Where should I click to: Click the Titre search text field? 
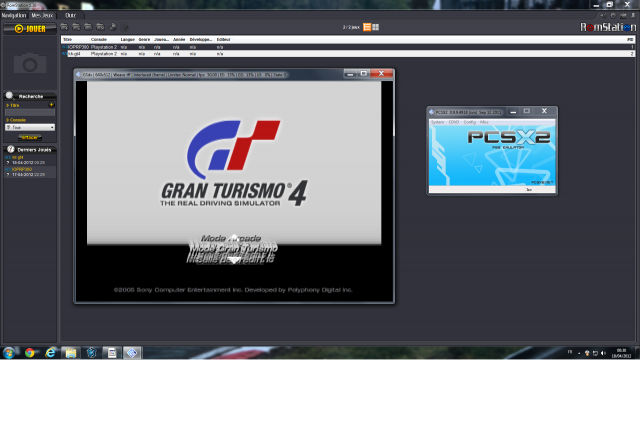coord(30,112)
